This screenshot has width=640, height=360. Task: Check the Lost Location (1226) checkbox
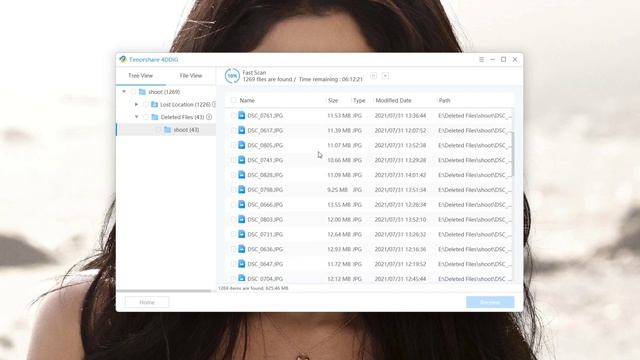click(x=146, y=104)
